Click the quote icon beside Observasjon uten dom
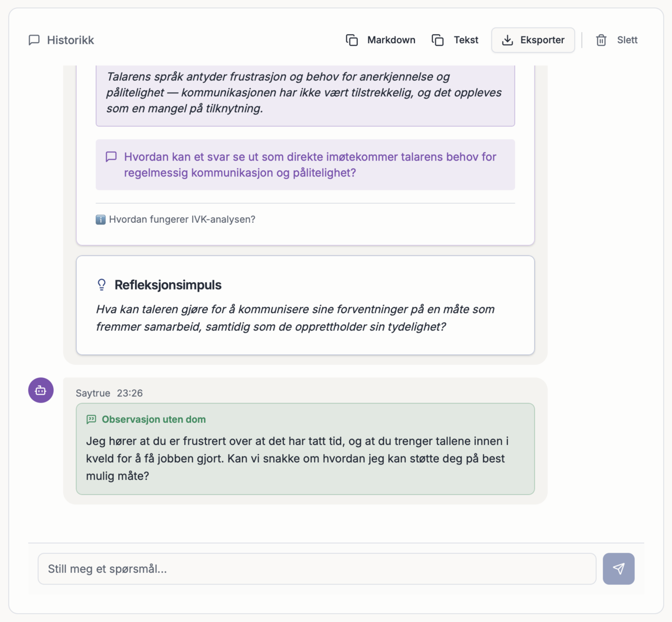This screenshot has height=622, width=672. (x=91, y=419)
